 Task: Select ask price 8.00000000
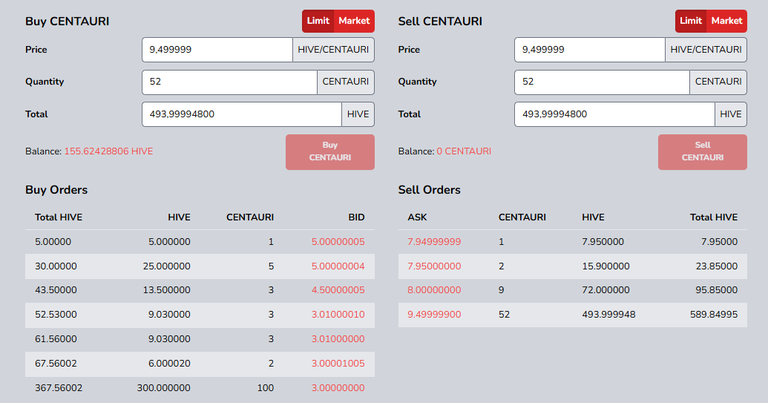pyautogui.click(x=434, y=290)
